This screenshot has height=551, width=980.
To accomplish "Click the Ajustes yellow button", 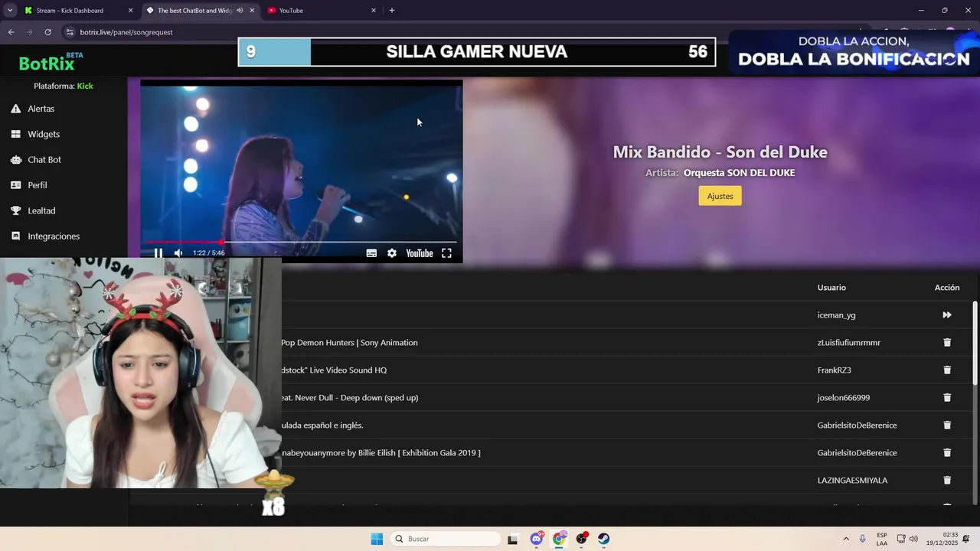I will [720, 196].
